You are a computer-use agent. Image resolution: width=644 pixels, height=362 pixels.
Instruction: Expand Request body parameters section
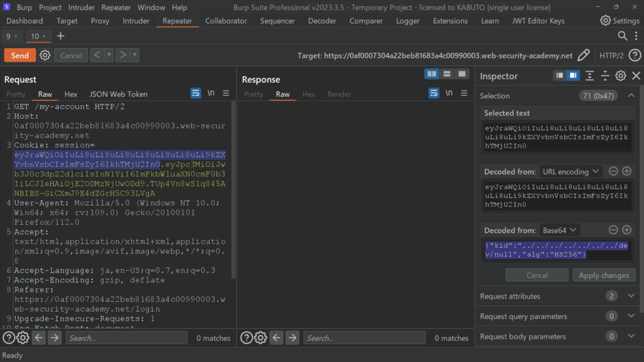click(x=631, y=336)
